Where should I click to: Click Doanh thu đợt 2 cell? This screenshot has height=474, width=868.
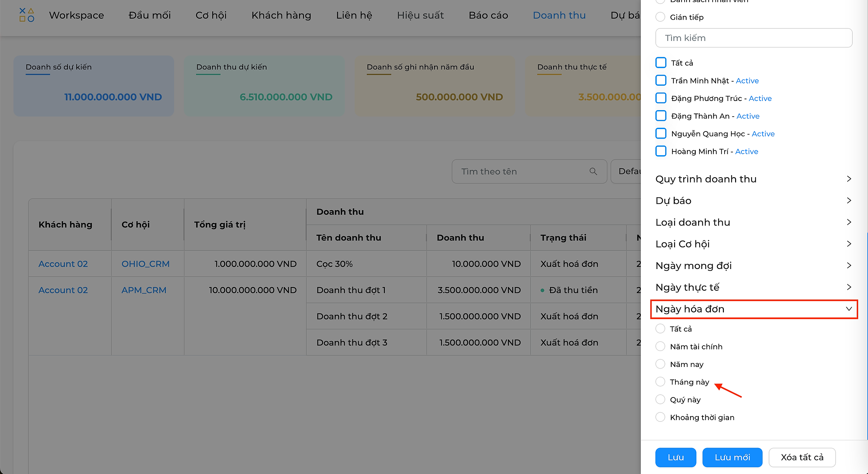point(366,316)
